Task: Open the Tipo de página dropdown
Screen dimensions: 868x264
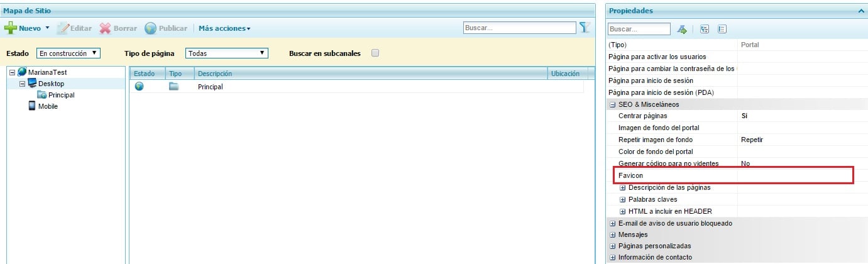Action: point(228,53)
